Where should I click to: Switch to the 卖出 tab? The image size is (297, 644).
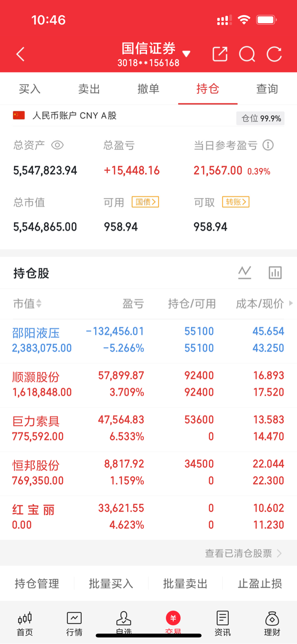pos(89,89)
